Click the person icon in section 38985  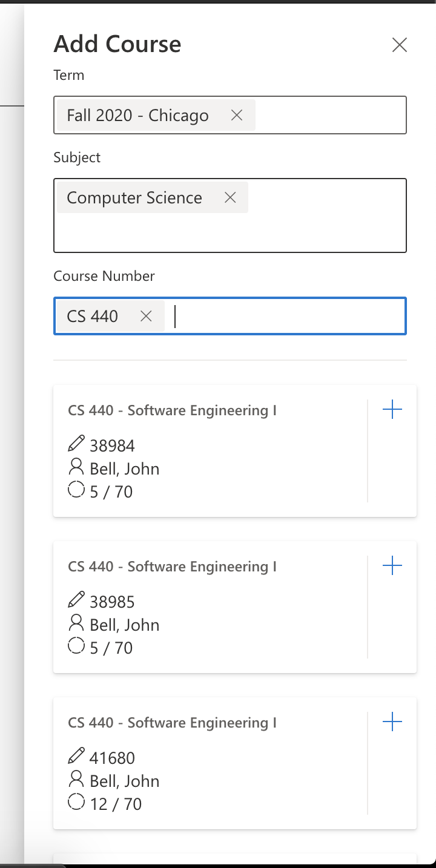(x=76, y=623)
